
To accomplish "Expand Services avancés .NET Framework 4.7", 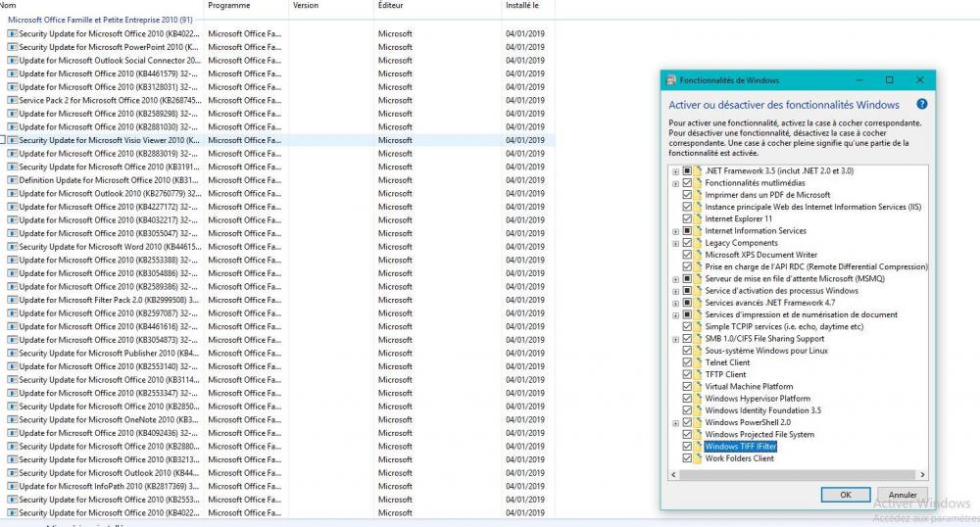I will tap(675, 304).
